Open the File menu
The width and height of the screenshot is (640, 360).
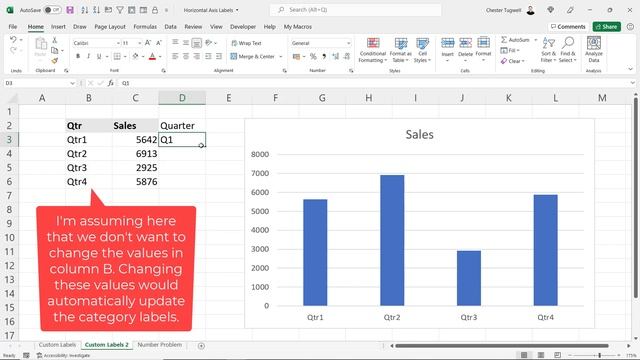[13, 27]
